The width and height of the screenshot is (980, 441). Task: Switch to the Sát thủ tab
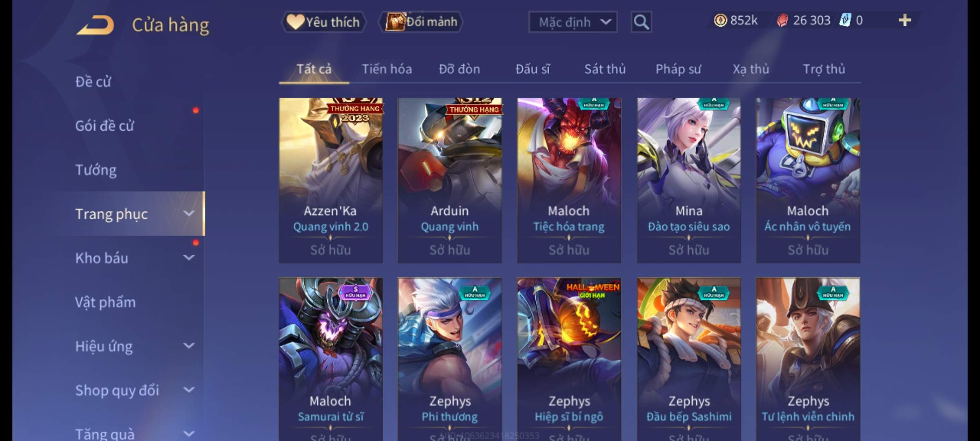(x=605, y=69)
